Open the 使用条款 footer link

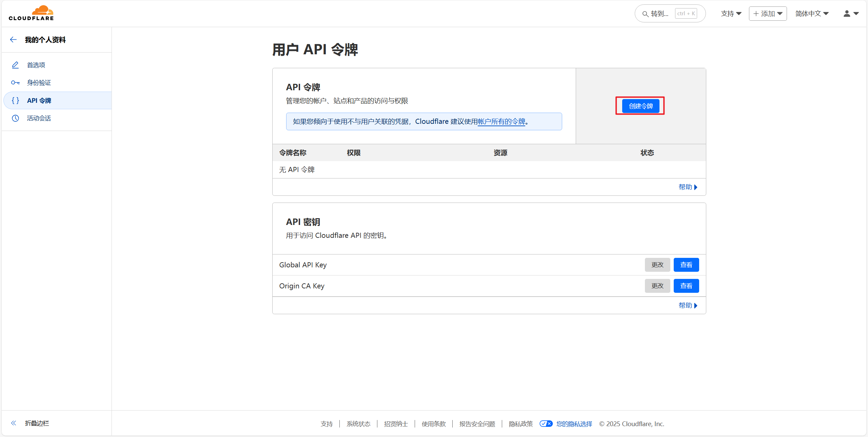pyautogui.click(x=434, y=424)
